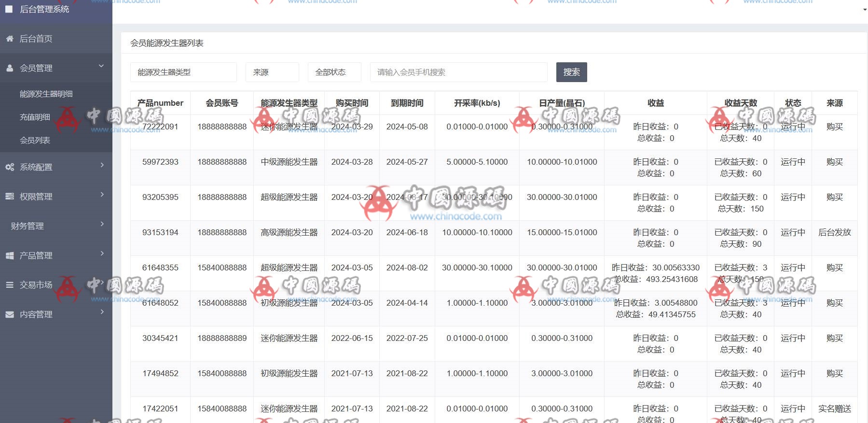Click the 后台发放 source cell
The height and width of the screenshot is (423, 868).
click(835, 232)
